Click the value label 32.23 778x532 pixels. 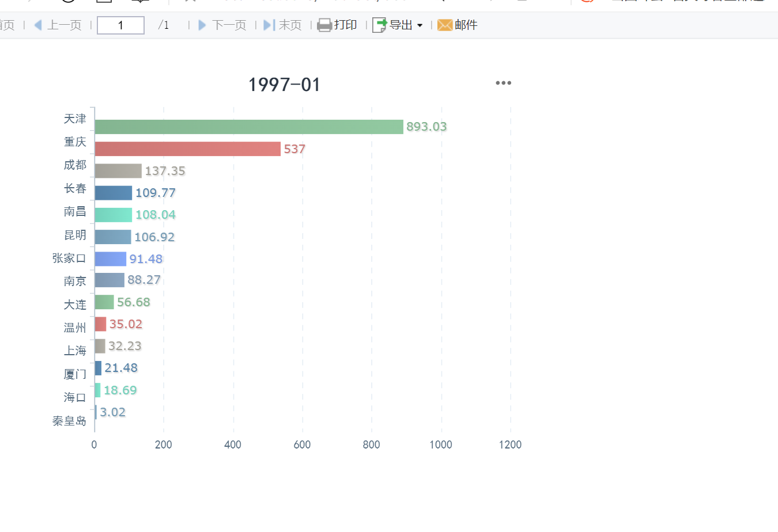[125, 346]
